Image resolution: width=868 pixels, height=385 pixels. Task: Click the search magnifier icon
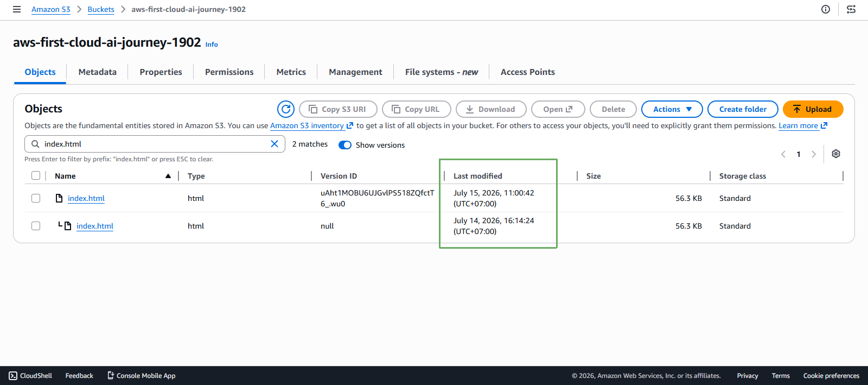[35, 144]
